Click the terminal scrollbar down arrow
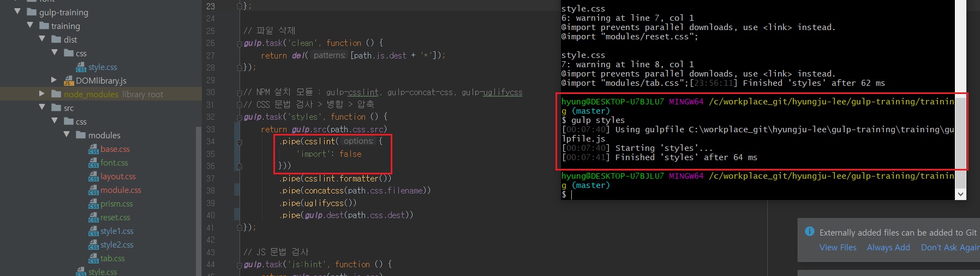 coord(960,194)
